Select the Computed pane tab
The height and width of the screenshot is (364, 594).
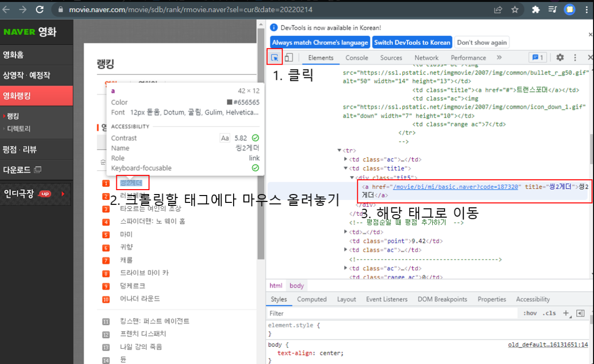coord(312,299)
